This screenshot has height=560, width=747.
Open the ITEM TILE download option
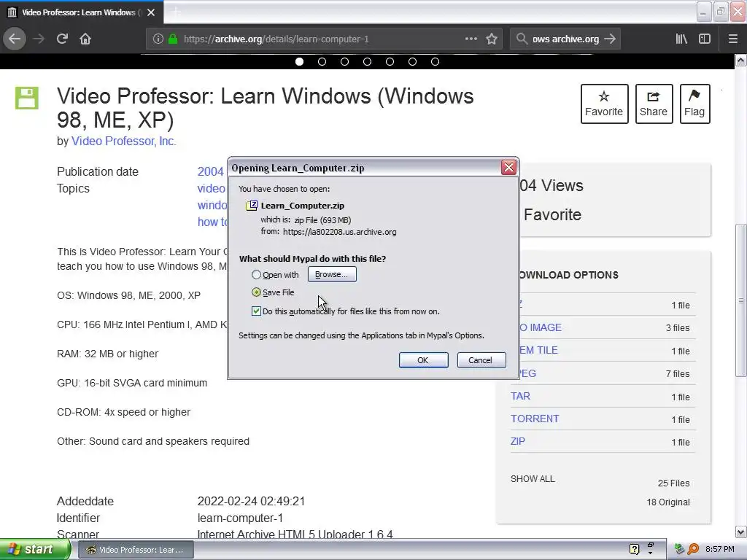[x=538, y=350]
